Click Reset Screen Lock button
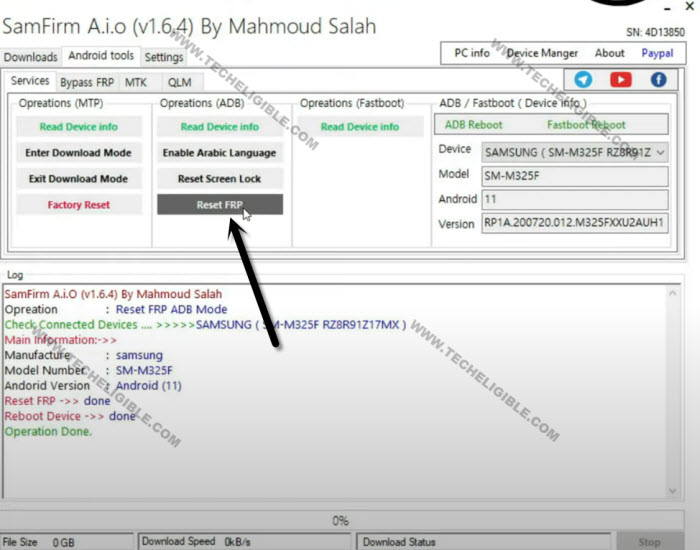 pos(220,179)
